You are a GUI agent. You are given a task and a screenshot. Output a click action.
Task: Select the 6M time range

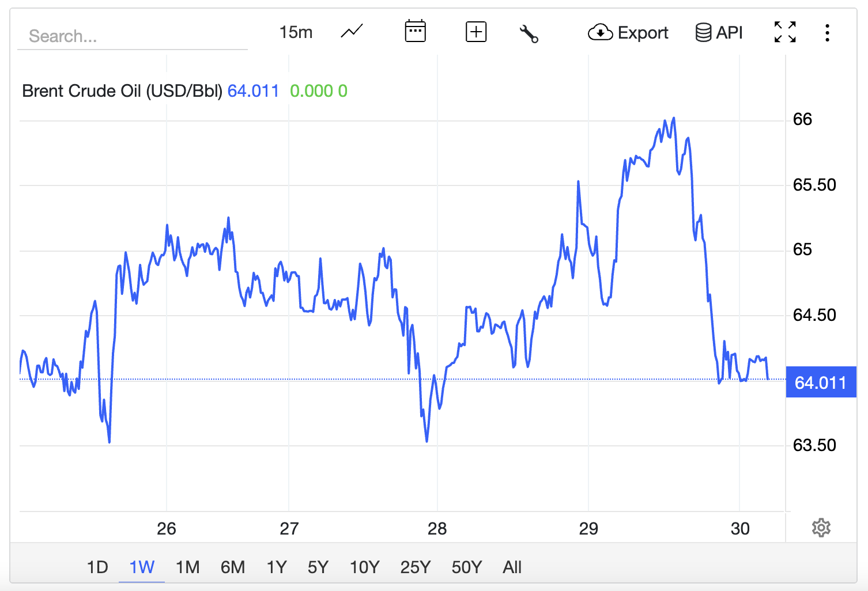(233, 567)
